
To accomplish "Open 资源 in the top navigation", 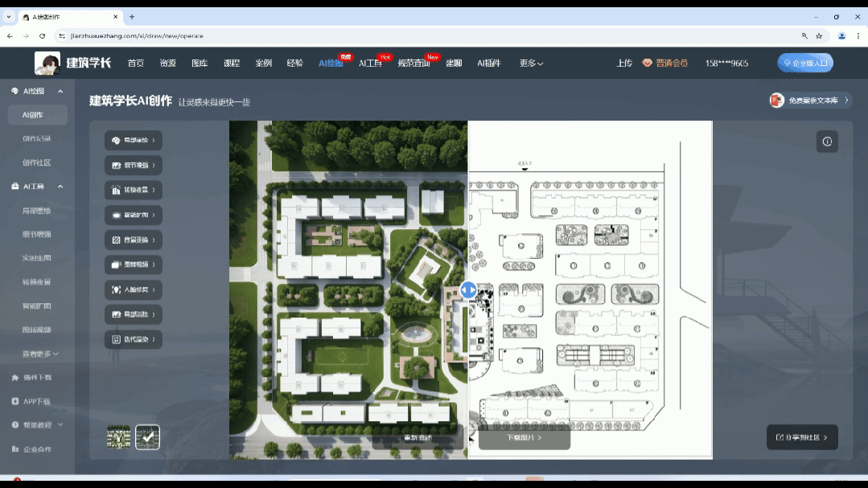I will tap(168, 63).
